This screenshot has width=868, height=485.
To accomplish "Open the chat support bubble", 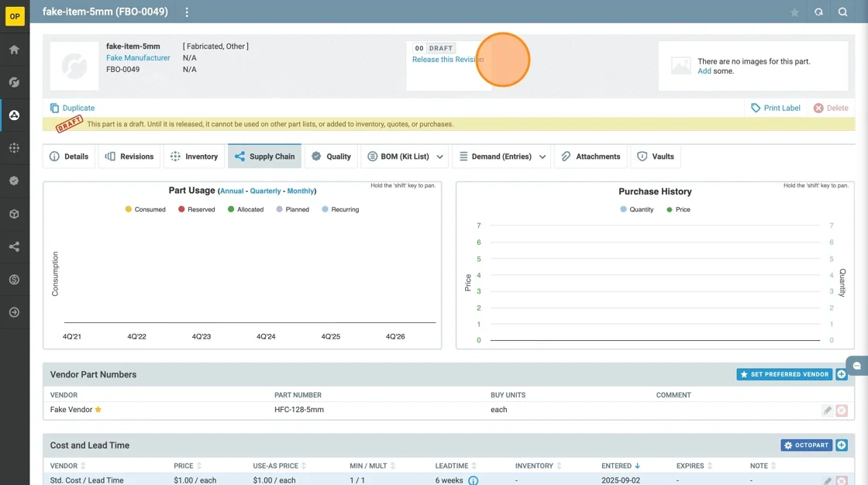I will (x=857, y=366).
